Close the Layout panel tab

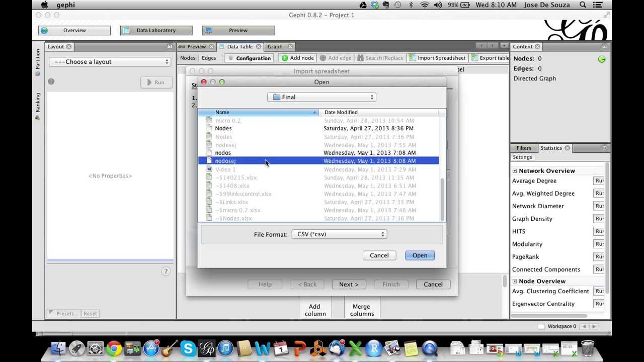coord(69,47)
